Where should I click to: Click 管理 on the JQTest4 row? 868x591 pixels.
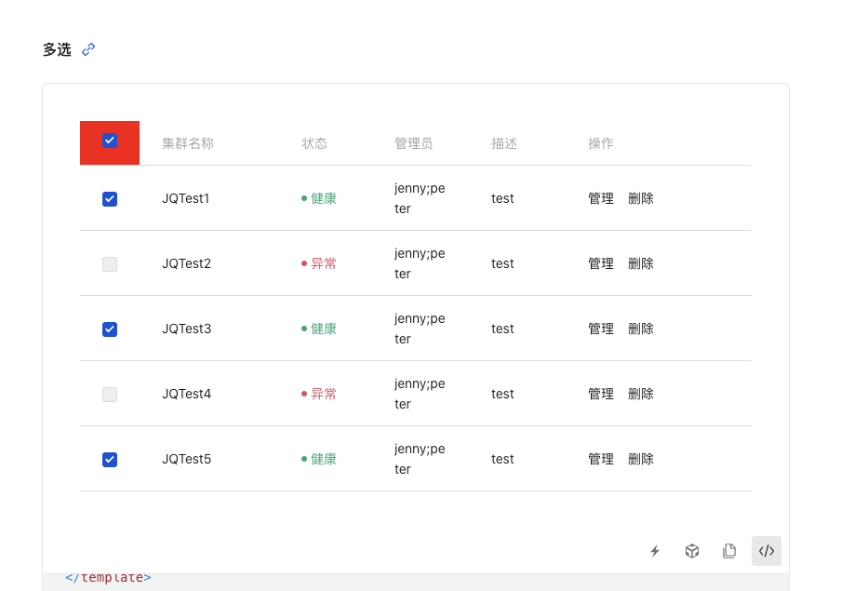(x=600, y=394)
